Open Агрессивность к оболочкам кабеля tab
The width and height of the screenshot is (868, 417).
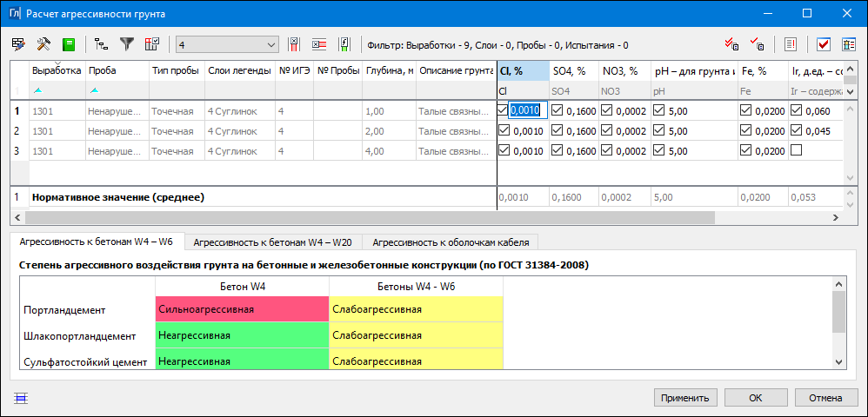click(x=451, y=242)
